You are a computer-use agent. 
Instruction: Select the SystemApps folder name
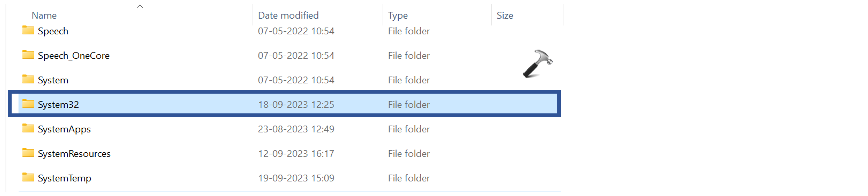64,129
